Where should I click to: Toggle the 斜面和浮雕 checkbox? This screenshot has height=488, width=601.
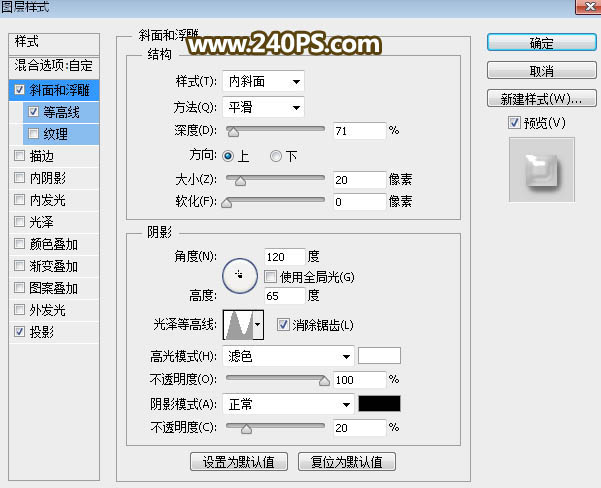click(x=19, y=90)
